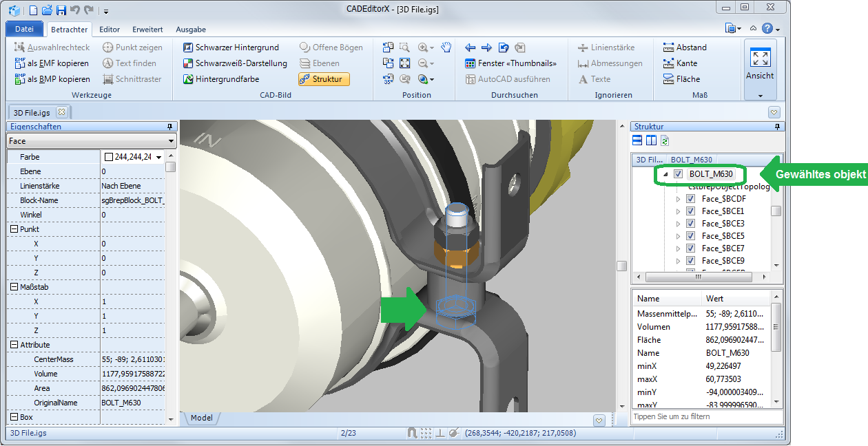Click Fenster «Thumbnails» button
868x446 pixels.
coord(510,63)
